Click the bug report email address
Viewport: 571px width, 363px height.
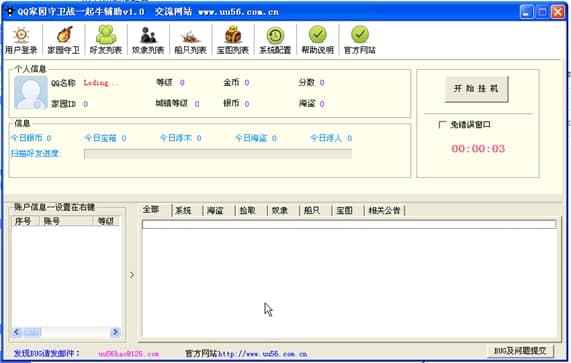pyautogui.click(x=129, y=354)
